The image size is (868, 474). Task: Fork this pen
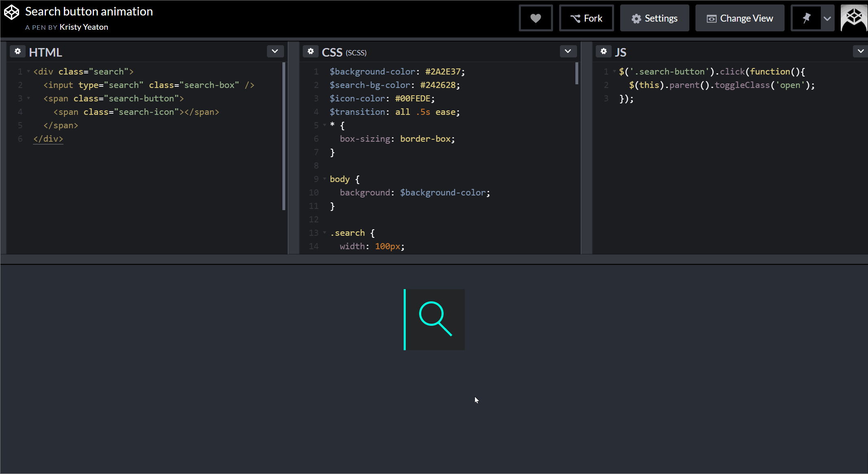586,18
